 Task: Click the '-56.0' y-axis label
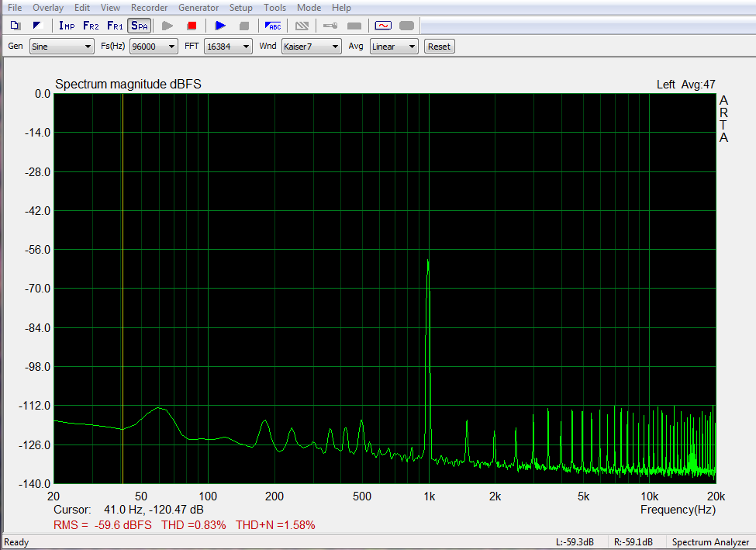37,250
